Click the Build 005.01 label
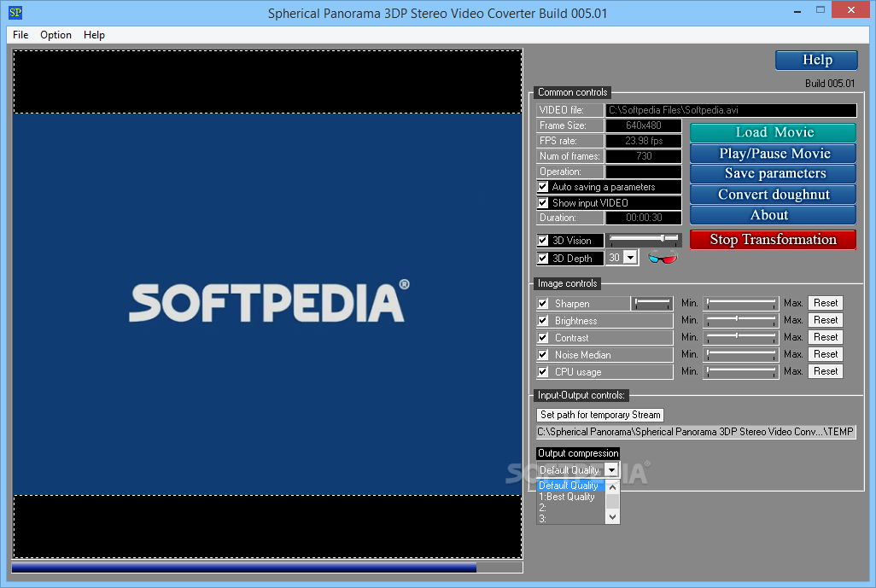This screenshot has width=876, height=588. pyautogui.click(x=830, y=83)
